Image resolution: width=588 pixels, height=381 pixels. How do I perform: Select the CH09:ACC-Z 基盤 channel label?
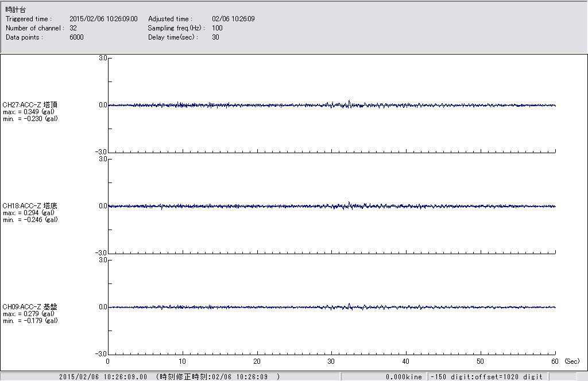coord(30,307)
